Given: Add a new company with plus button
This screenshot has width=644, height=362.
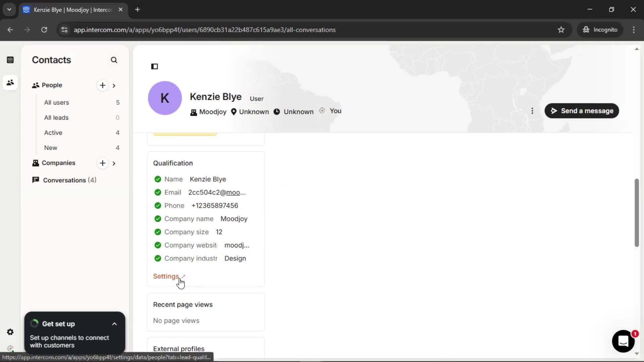Looking at the screenshot, I should (103, 163).
